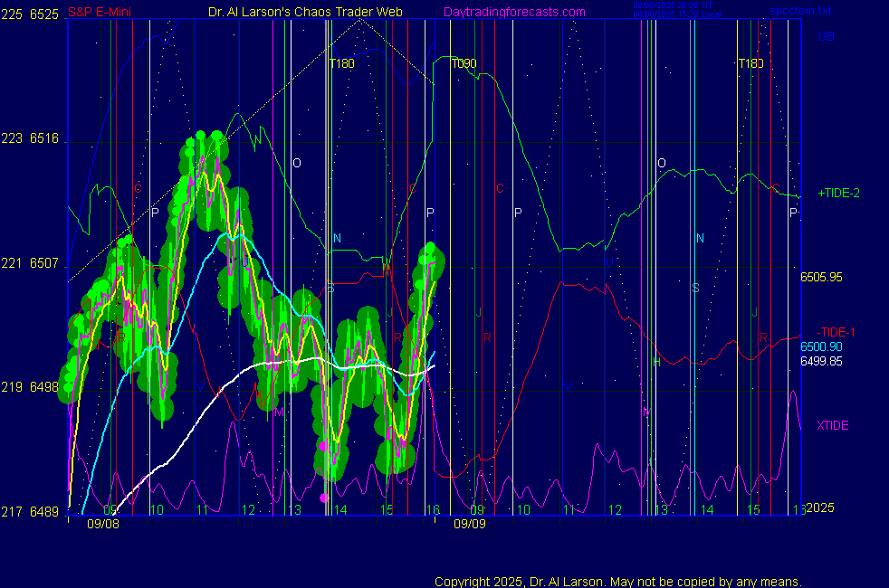Click the white 6499.85 average value

[x=821, y=361]
